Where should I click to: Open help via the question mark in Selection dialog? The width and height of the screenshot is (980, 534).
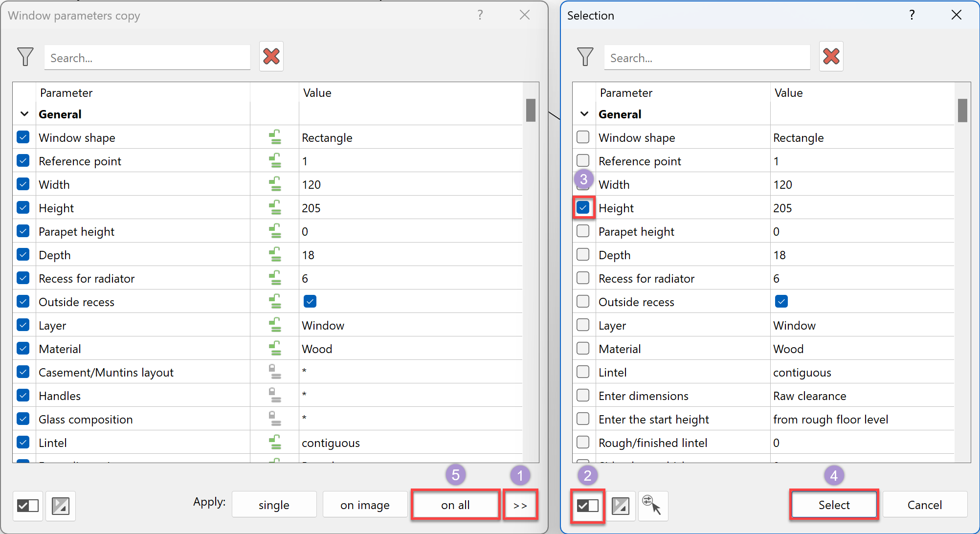click(912, 15)
